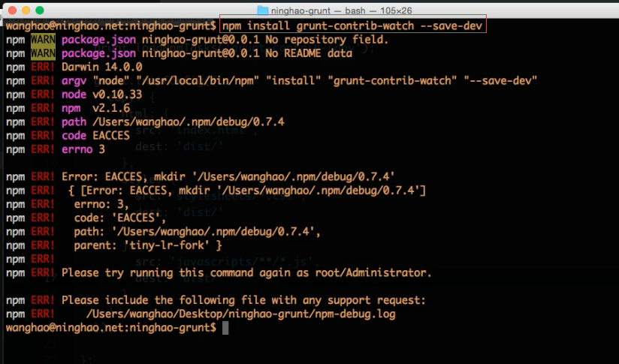The width and height of the screenshot is (619, 364).
Task: Click the npm-debug.log file path
Action: (x=240, y=314)
